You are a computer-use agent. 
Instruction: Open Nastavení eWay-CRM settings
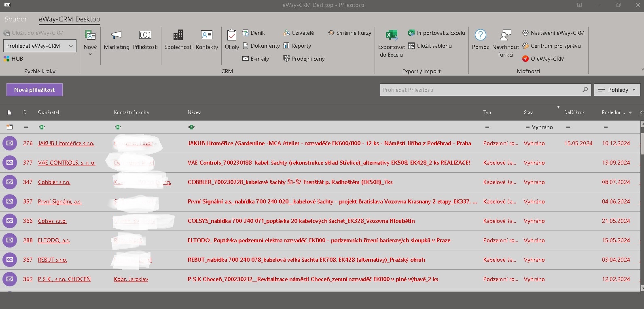[553, 33]
